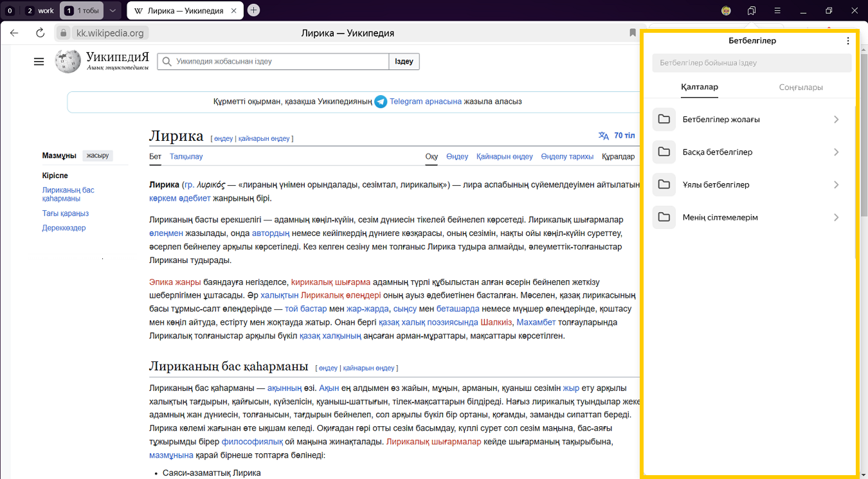Screen dimensions: 868x479
Task: Open the bookmarks panel icon in the title bar
Action: pyautogui.click(x=751, y=11)
